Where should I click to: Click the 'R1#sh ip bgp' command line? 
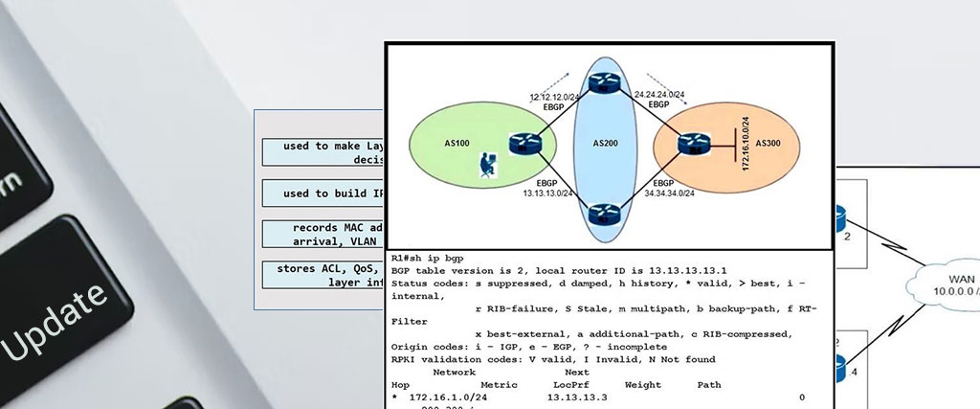click(422, 259)
